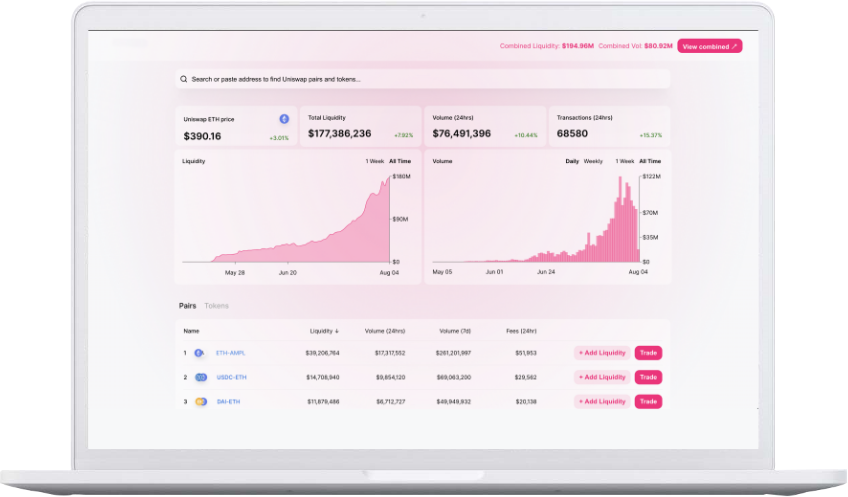This screenshot has width=848, height=497.
Task: Sort table by Volume (24hrs) column
Action: 385,331
